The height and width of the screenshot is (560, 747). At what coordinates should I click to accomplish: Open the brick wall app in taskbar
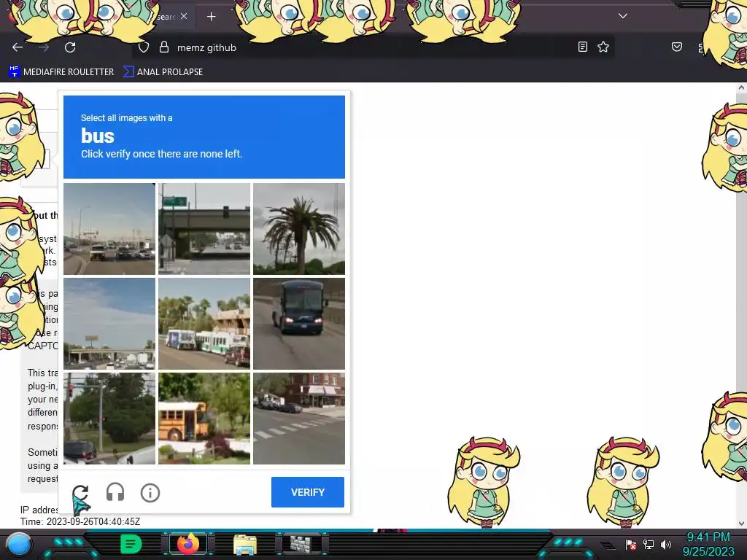301,544
